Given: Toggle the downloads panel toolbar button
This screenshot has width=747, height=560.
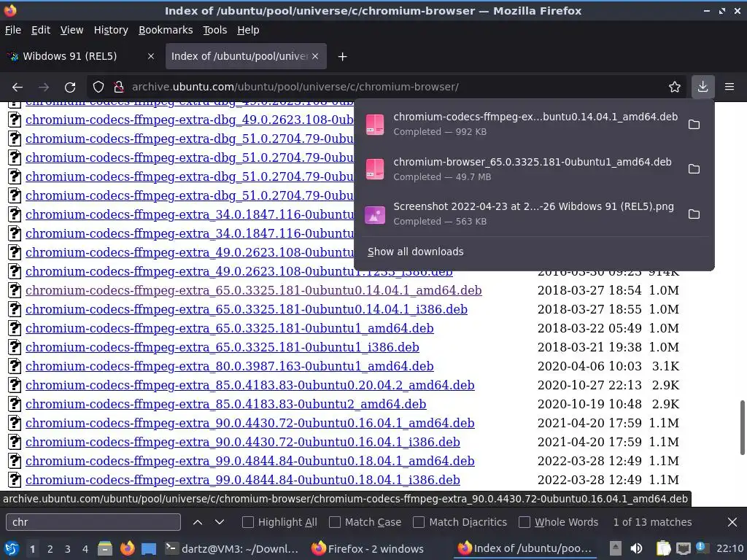Looking at the screenshot, I should tap(703, 87).
